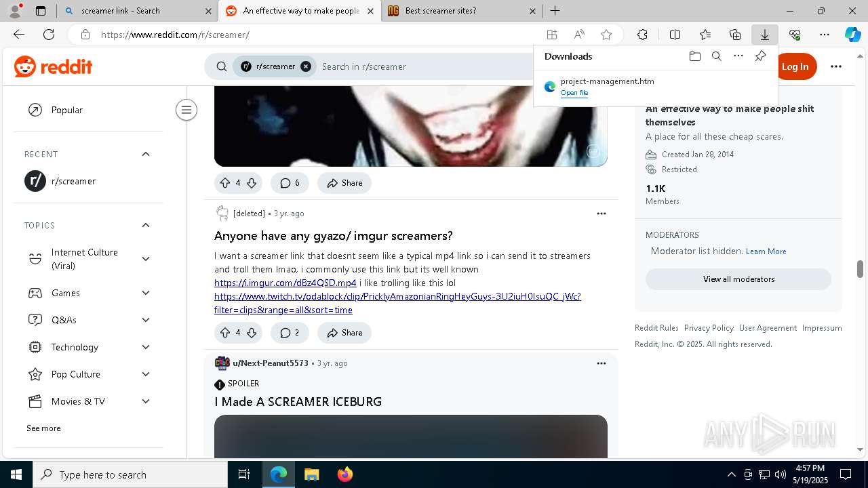The image size is (868, 488).
Task: Click Downloads arrow icon in toolbar
Action: pos(764,35)
